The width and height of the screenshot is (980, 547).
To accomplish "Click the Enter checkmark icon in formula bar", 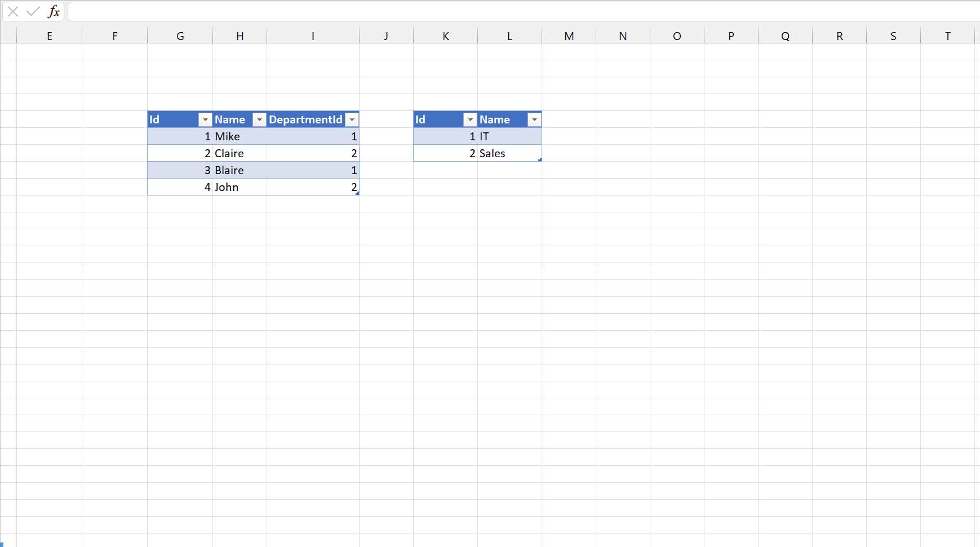I will (33, 11).
